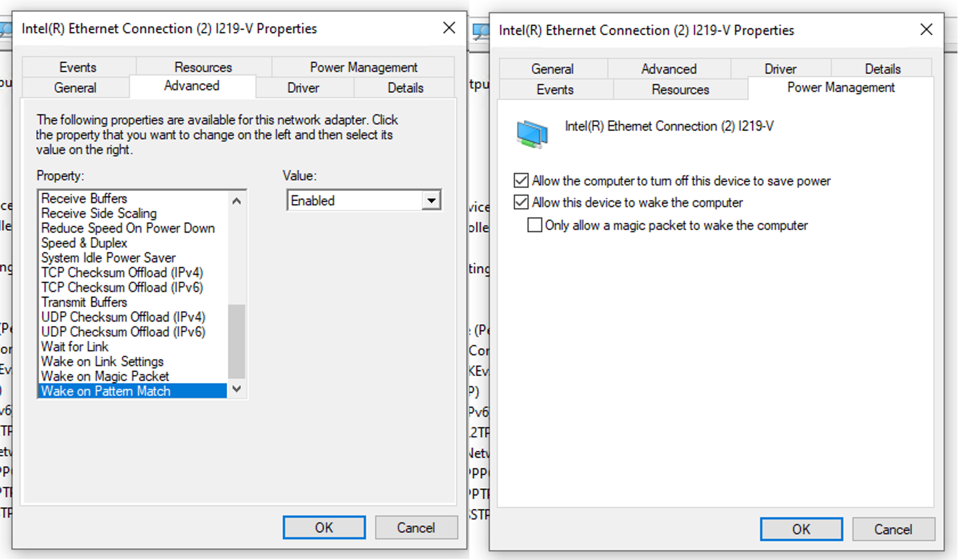958x560 pixels.
Task: Uncheck allow computer to turn off this device
Action: coord(521,180)
